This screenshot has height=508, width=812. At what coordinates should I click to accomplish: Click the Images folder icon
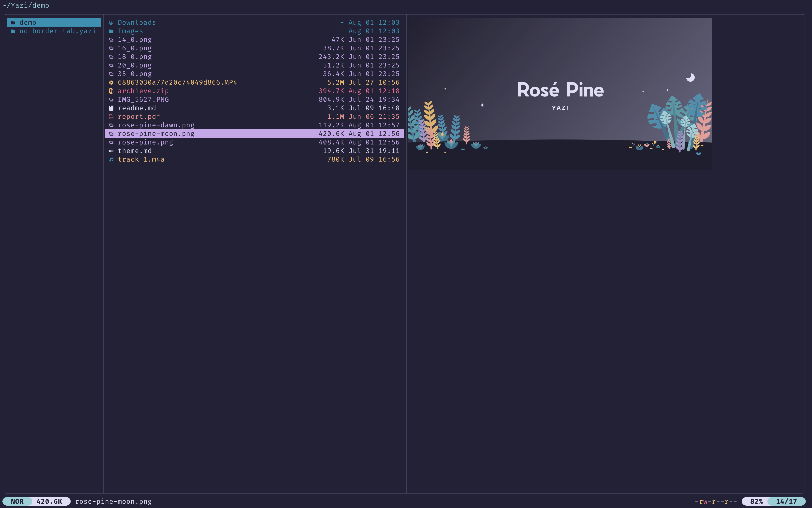[111, 31]
